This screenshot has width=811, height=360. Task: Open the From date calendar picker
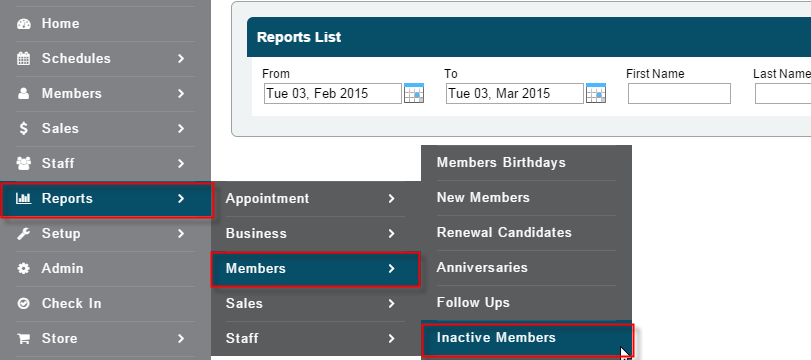click(x=414, y=93)
